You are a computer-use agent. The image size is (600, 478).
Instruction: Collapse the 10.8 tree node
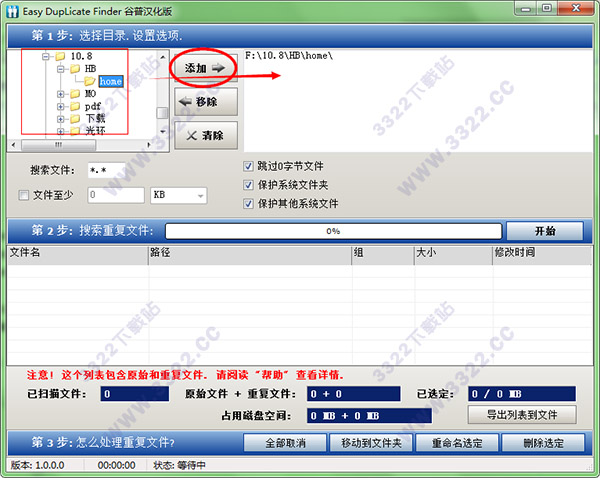(46, 57)
